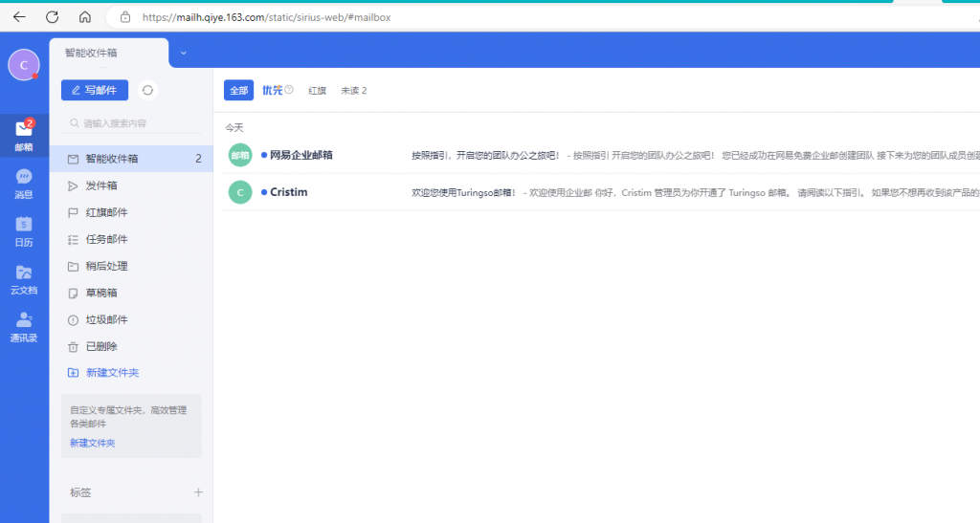Refresh mail list with circular arrow icon

(x=147, y=90)
